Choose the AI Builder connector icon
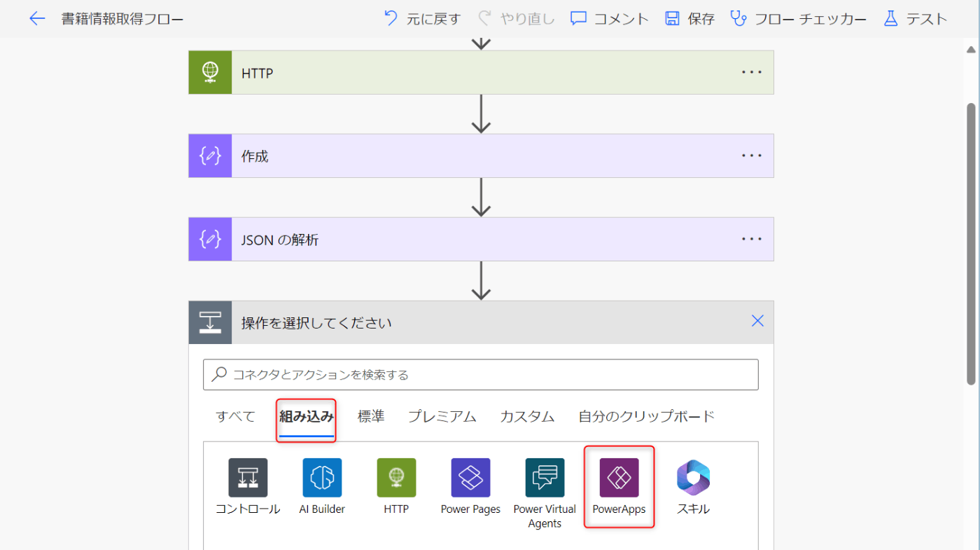The image size is (980, 550). click(322, 478)
